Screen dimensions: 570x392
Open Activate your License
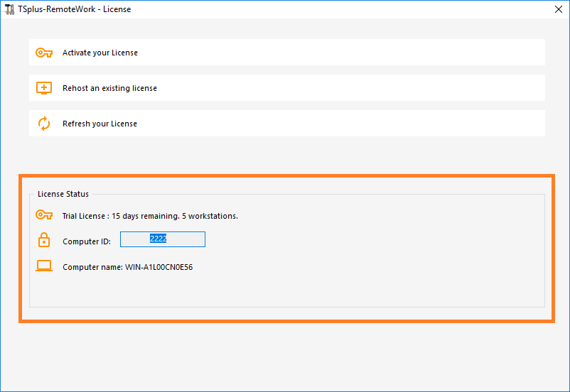click(100, 53)
